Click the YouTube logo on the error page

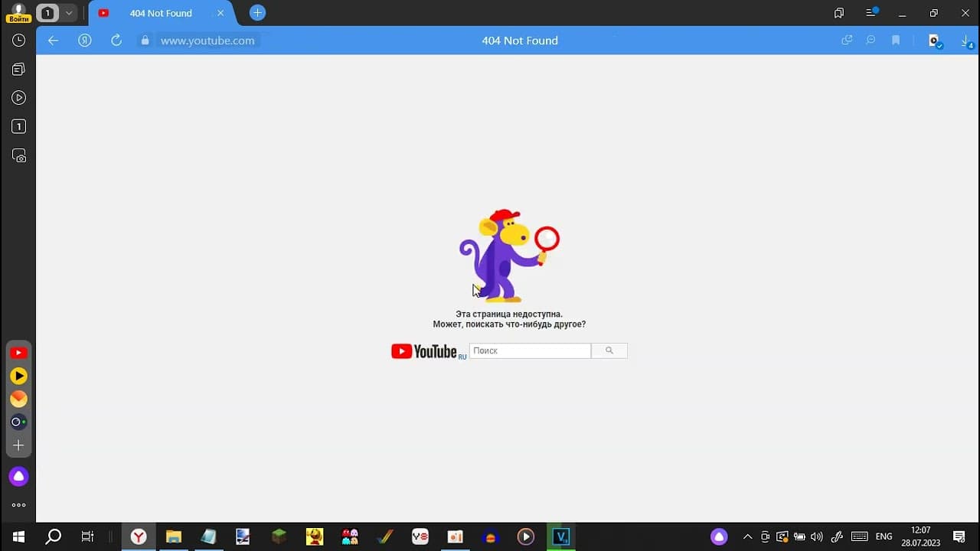coord(424,351)
